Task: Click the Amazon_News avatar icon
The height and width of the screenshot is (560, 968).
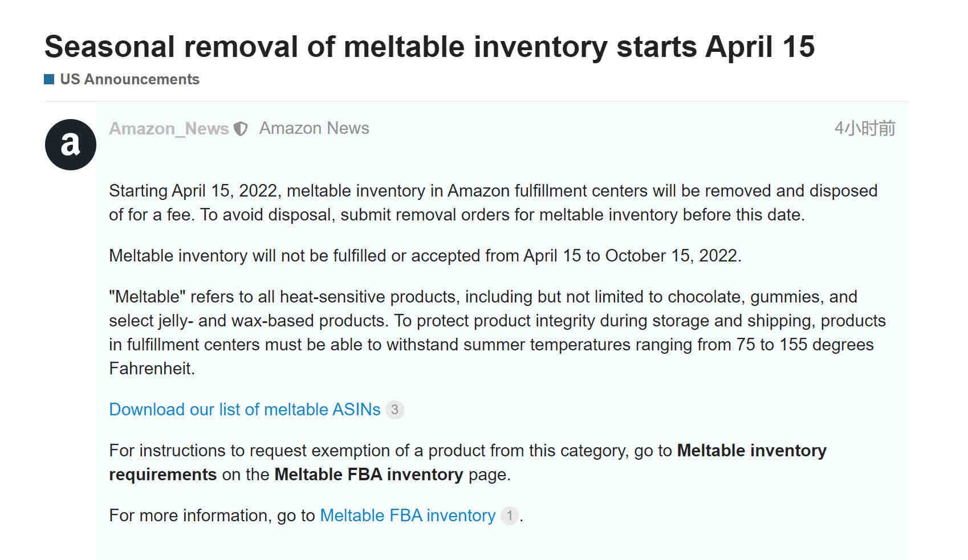Action: coord(71,145)
